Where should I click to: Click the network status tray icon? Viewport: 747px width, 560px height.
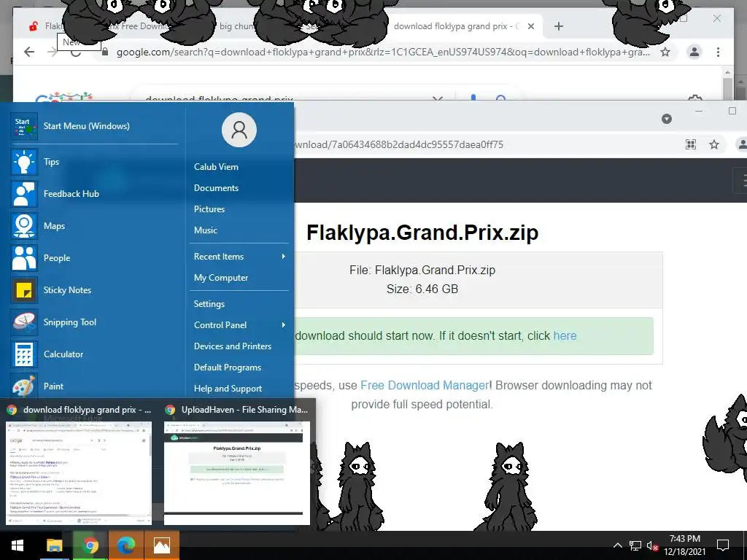(x=635, y=545)
